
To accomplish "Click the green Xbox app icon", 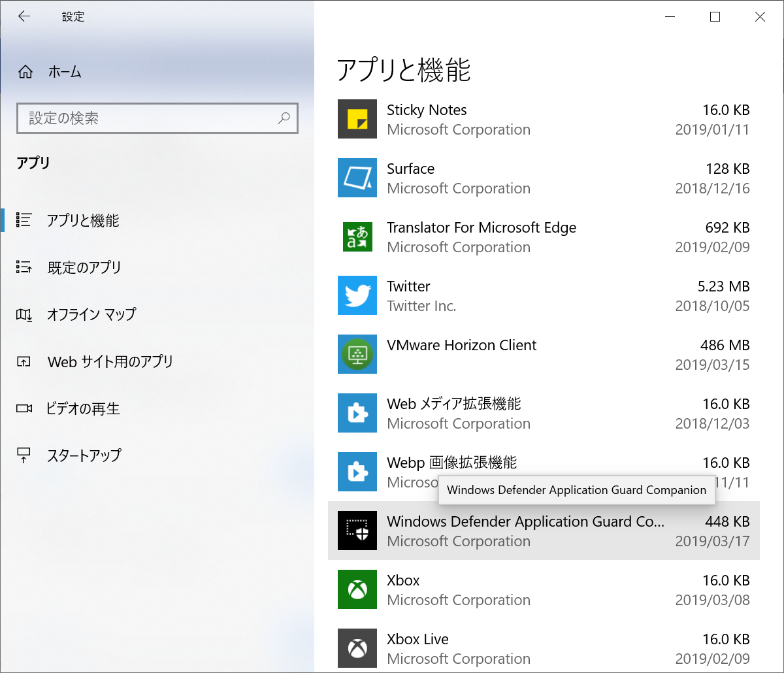I will tap(357, 589).
